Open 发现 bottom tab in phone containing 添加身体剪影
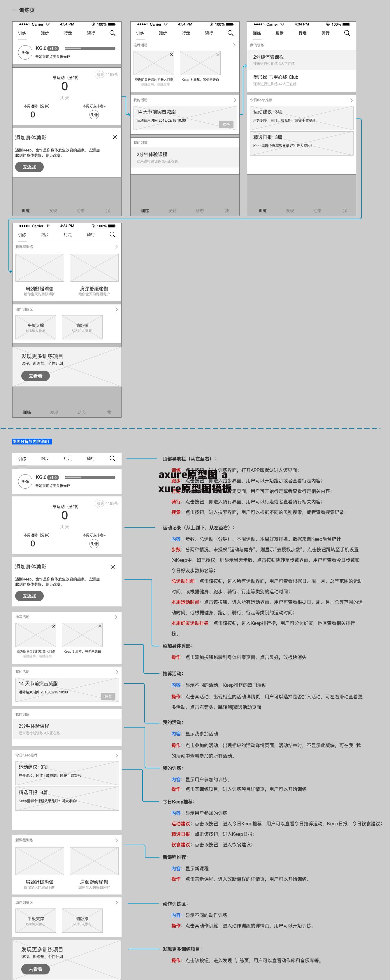 [x=53, y=210]
